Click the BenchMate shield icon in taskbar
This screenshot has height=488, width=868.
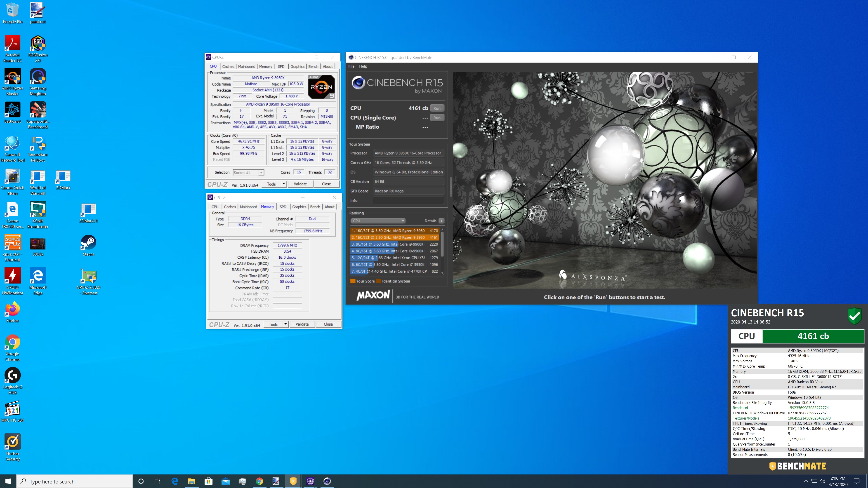293,481
